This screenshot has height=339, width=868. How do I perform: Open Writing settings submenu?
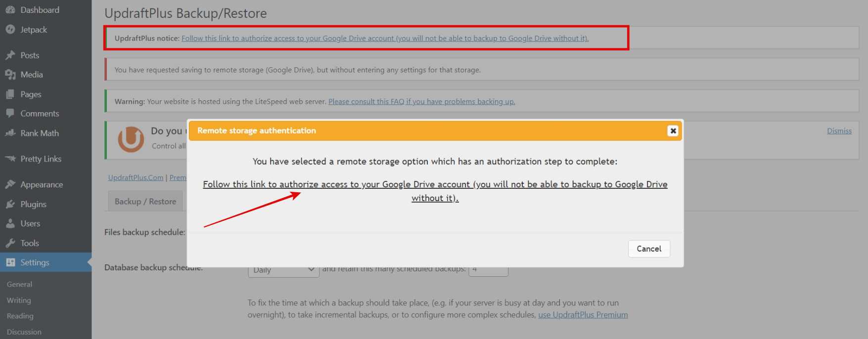(x=19, y=300)
